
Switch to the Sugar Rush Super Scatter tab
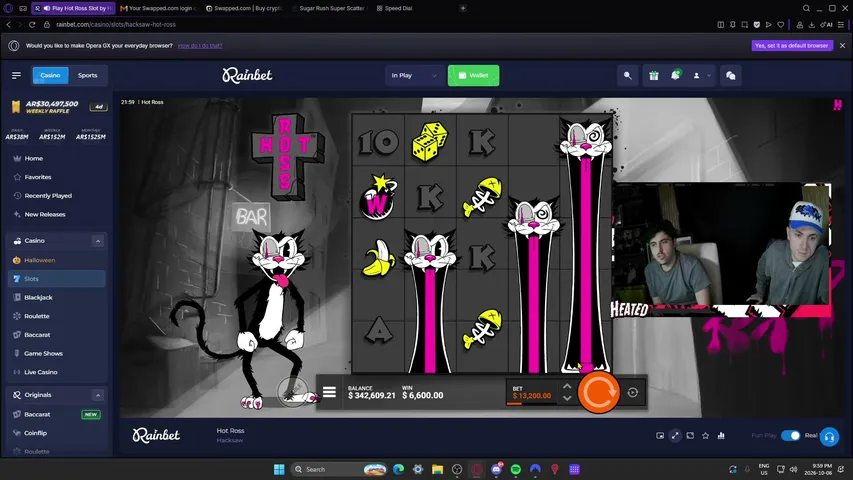[331, 8]
